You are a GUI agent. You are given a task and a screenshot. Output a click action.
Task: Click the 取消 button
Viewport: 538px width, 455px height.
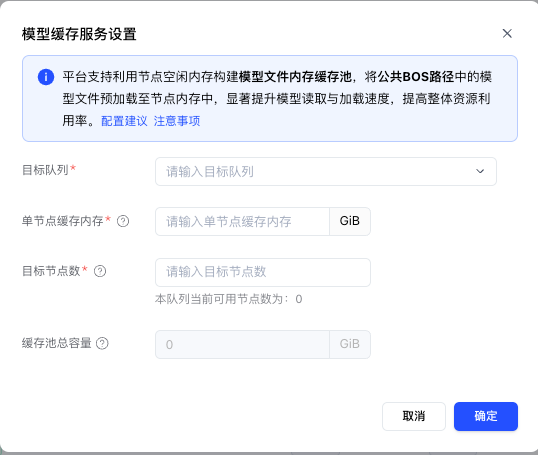point(414,416)
